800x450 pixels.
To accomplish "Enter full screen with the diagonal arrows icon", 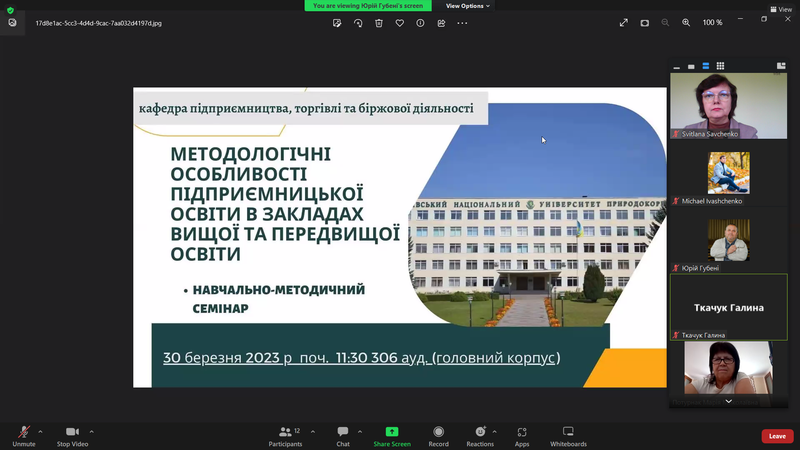I will (x=623, y=22).
